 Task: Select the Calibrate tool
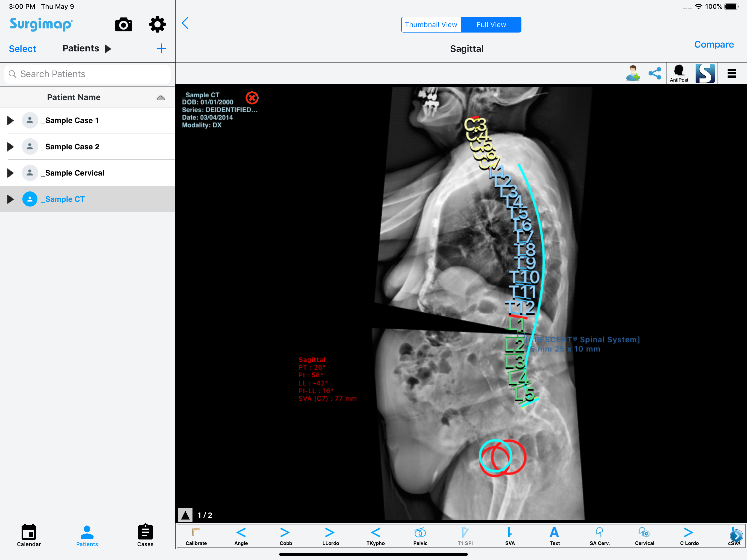196,536
